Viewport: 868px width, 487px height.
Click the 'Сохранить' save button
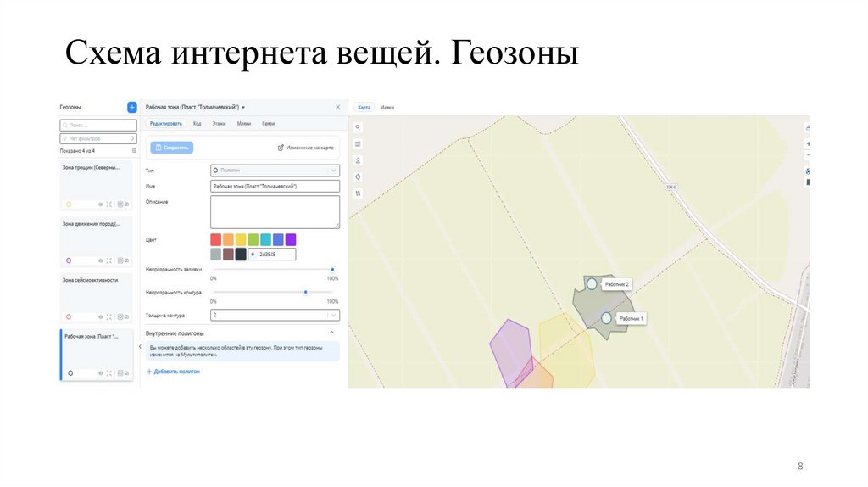(171, 148)
